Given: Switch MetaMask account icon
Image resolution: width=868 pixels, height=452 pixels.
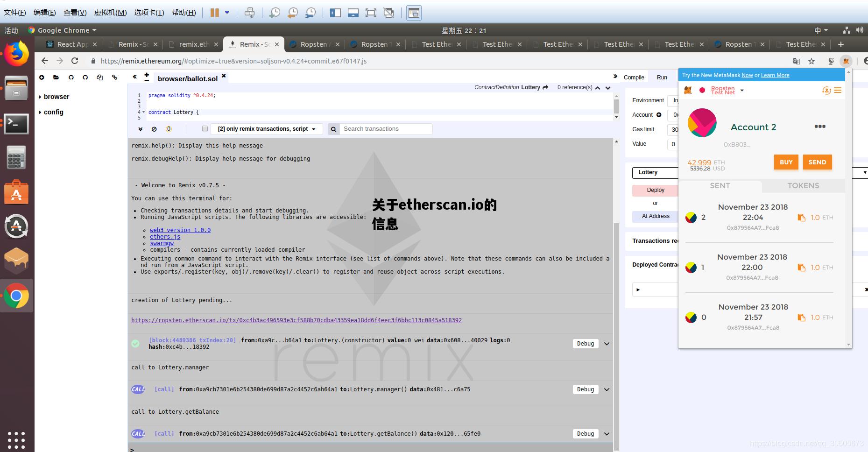Looking at the screenshot, I should pos(826,90).
